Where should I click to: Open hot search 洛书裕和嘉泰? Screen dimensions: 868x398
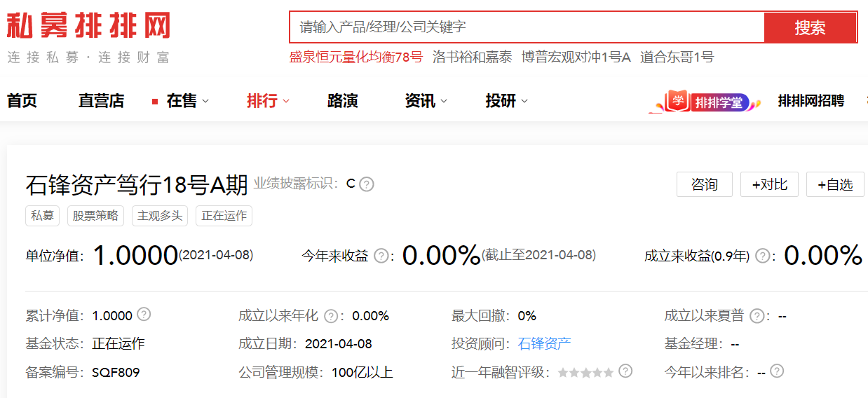(473, 57)
